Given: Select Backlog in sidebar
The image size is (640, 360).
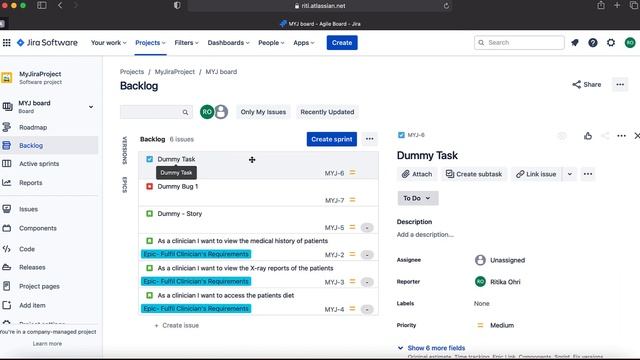Looking at the screenshot, I should coord(31,145).
